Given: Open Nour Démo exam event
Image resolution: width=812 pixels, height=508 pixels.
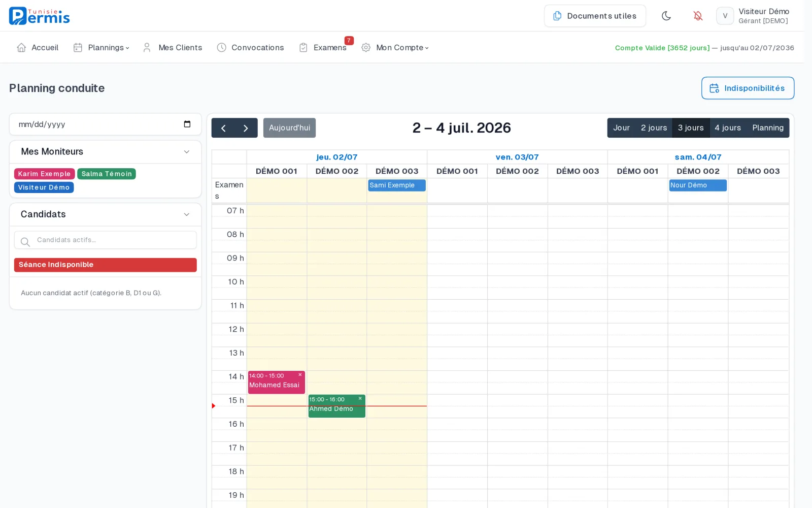Looking at the screenshot, I should [698, 185].
